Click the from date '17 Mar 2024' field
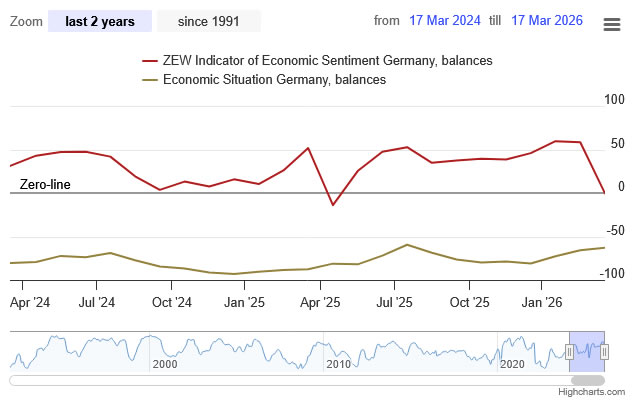 pos(445,21)
